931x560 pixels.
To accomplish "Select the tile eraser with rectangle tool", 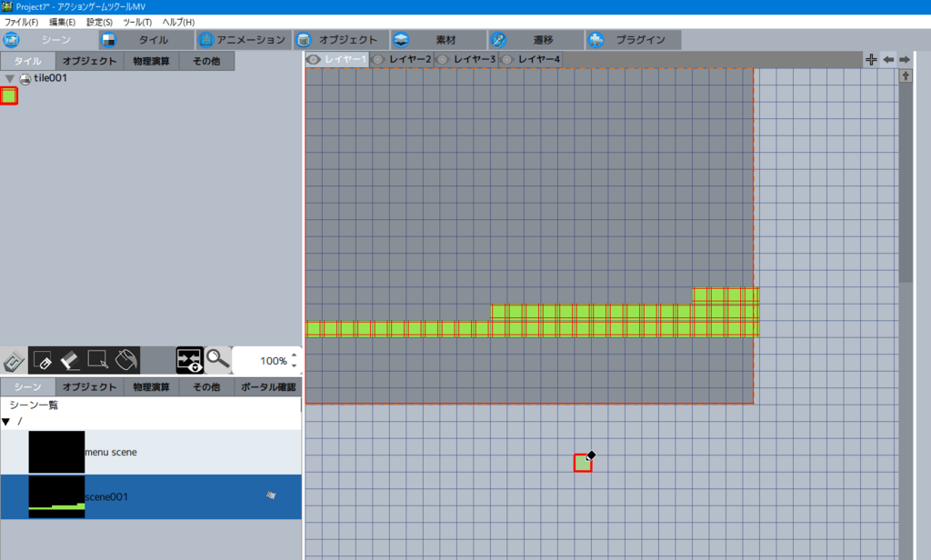I will point(42,361).
